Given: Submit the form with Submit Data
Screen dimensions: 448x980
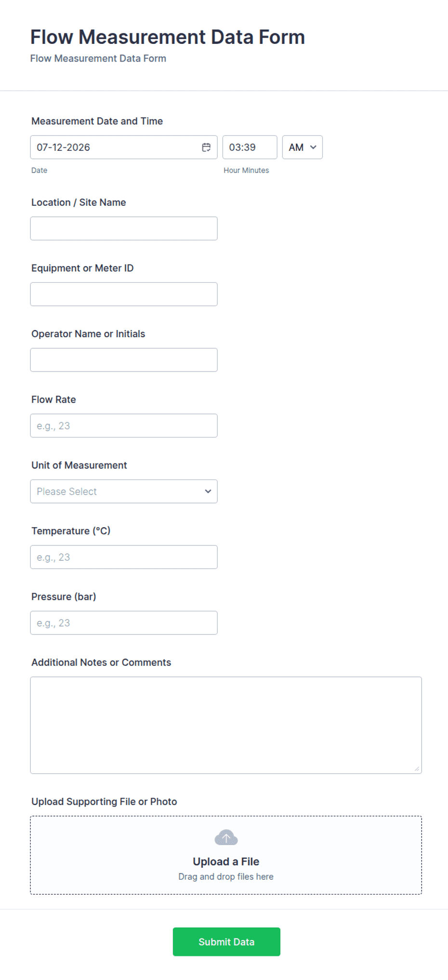Looking at the screenshot, I should (226, 942).
